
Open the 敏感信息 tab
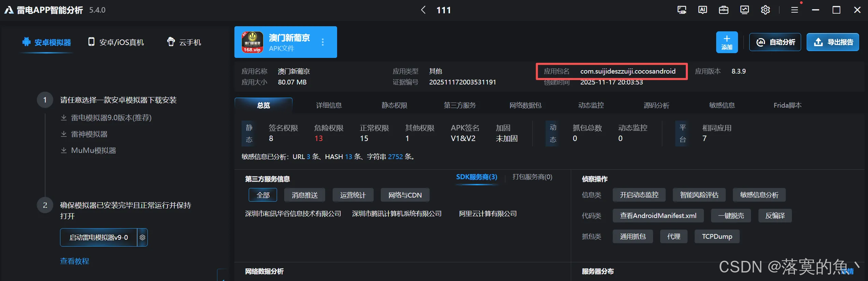(722, 105)
